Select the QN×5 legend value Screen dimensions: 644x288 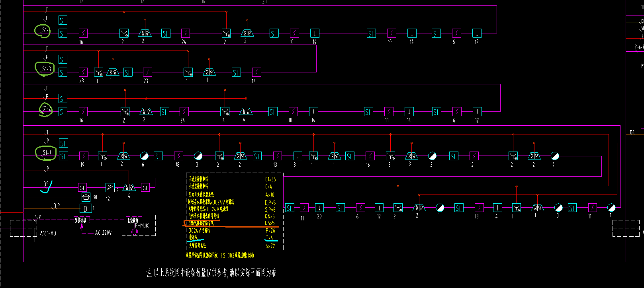[270, 216]
